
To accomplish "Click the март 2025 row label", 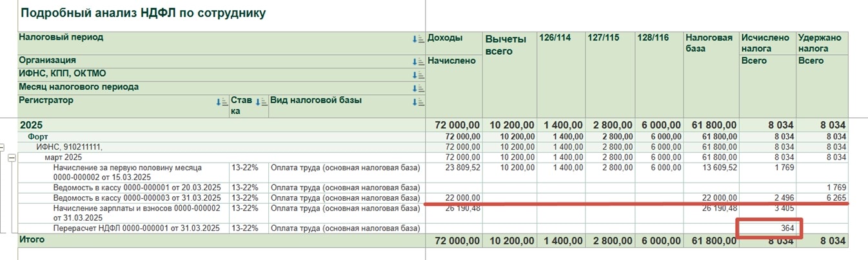I will pos(63,158).
